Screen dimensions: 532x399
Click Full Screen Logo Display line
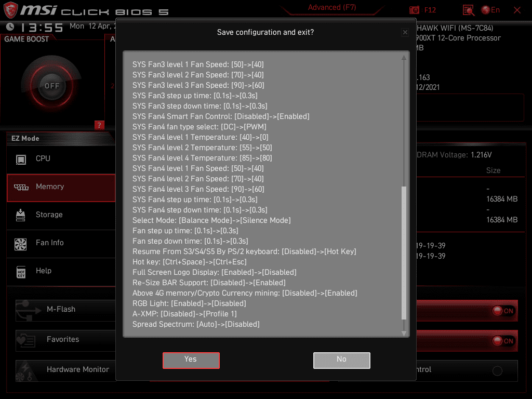pyautogui.click(x=215, y=272)
